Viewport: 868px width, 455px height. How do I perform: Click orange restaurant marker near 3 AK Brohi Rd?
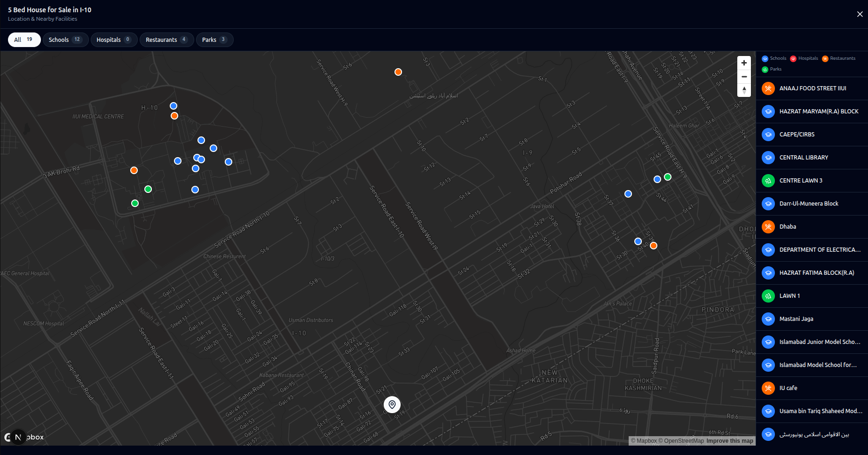[134, 170]
